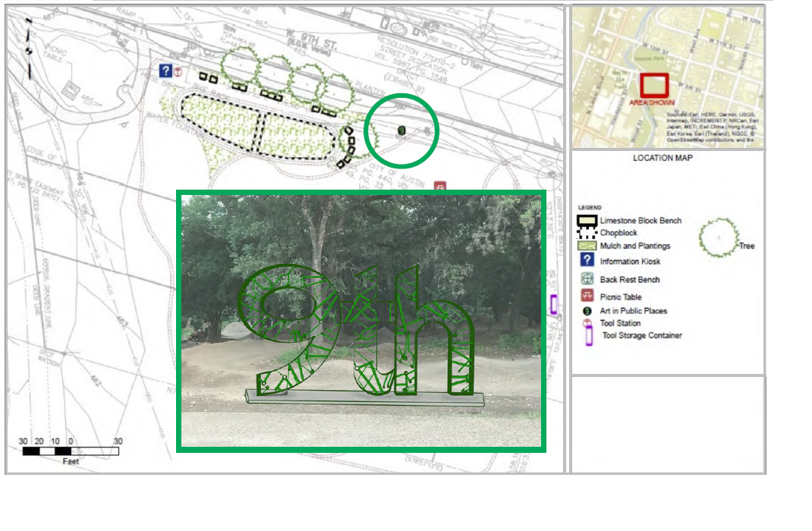This screenshot has width=812, height=531.
Task: Click the Tool Station marker beside the kiosk
Action: 178,72
